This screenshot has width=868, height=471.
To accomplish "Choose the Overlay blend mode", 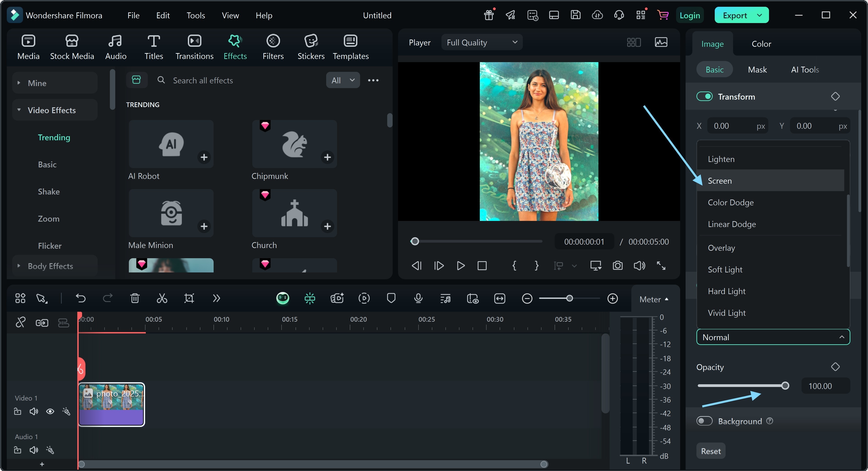I will pyautogui.click(x=771, y=248).
